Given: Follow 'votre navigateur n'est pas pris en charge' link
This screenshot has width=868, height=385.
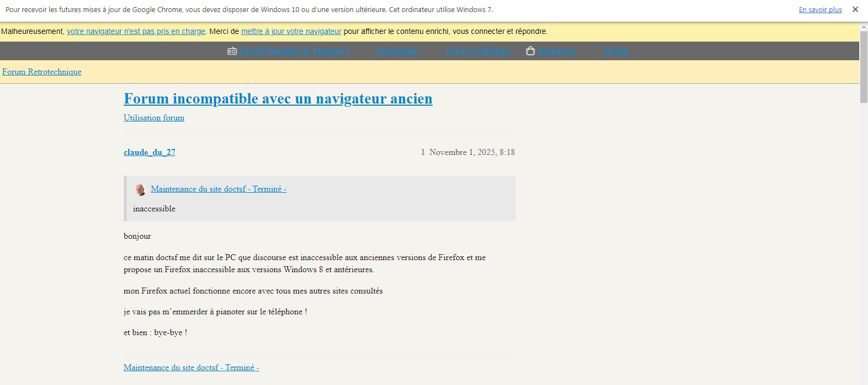Looking at the screenshot, I should pyautogui.click(x=136, y=32).
